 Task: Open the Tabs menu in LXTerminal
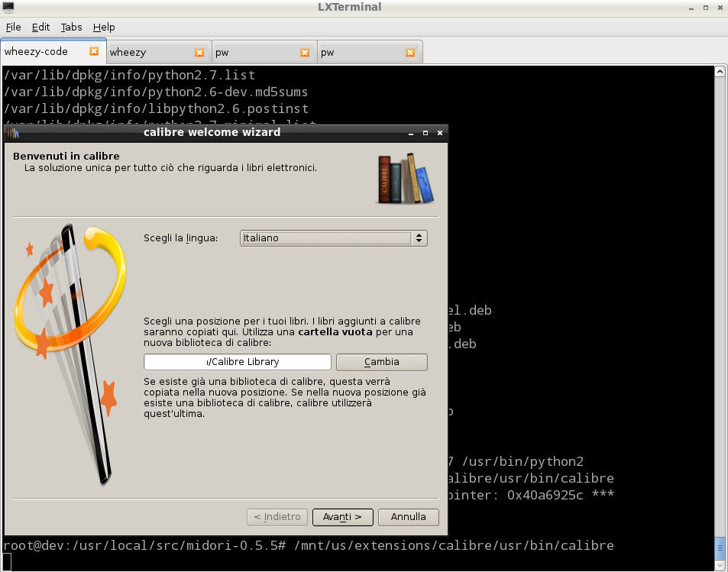(x=71, y=27)
